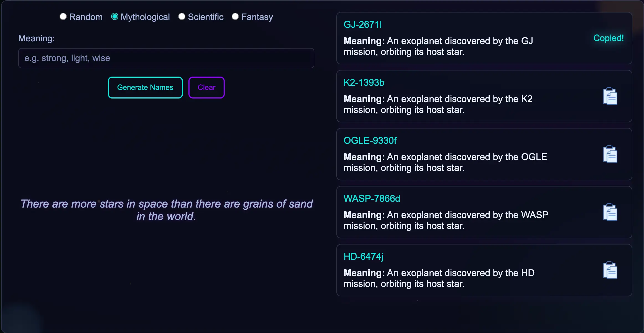Select the Mythological naming style
The image size is (644, 333).
click(115, 16)
